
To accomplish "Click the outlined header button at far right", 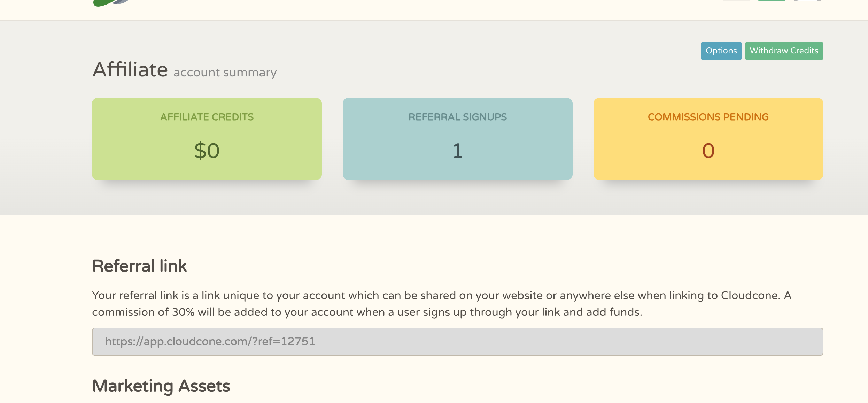I will 807,1.
